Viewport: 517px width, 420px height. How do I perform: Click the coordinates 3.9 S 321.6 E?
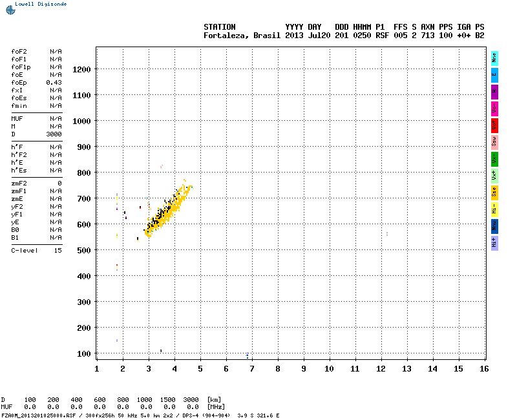tap(258, 415)
